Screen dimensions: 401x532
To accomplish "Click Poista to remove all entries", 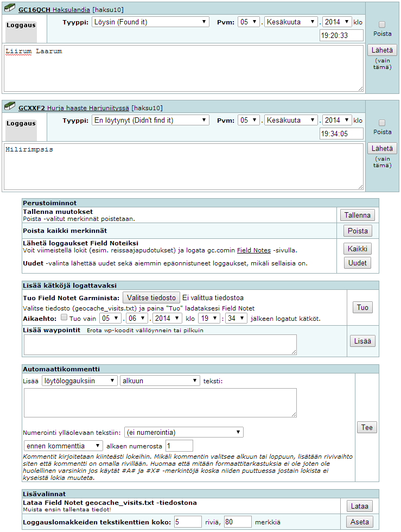I will point(358,231).
